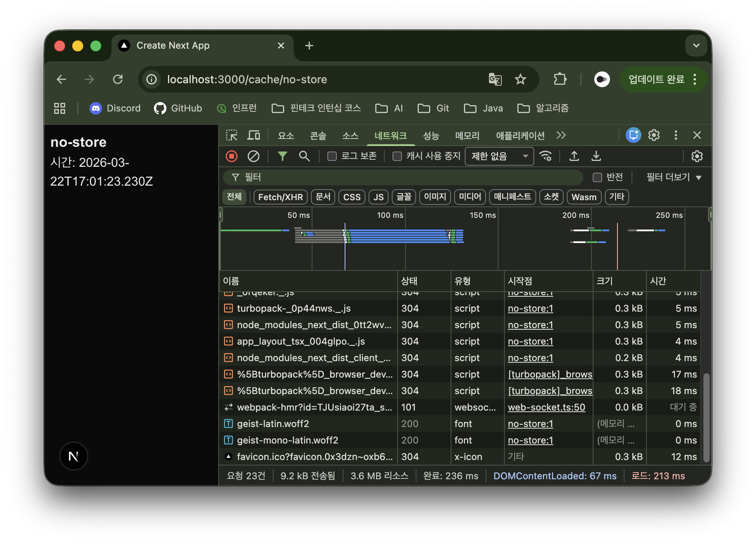
Task: Filter requests by Fetch/XHR
Action: tap(280, 197)
